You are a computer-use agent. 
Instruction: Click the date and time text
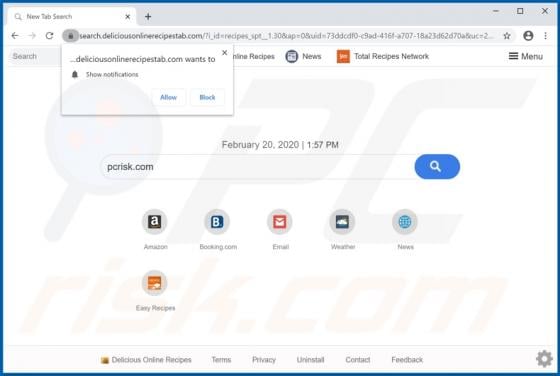280,145
